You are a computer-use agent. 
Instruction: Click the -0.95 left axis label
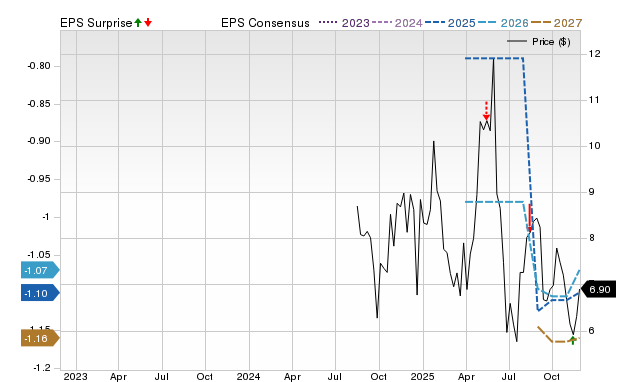click(x=39, y=179)
